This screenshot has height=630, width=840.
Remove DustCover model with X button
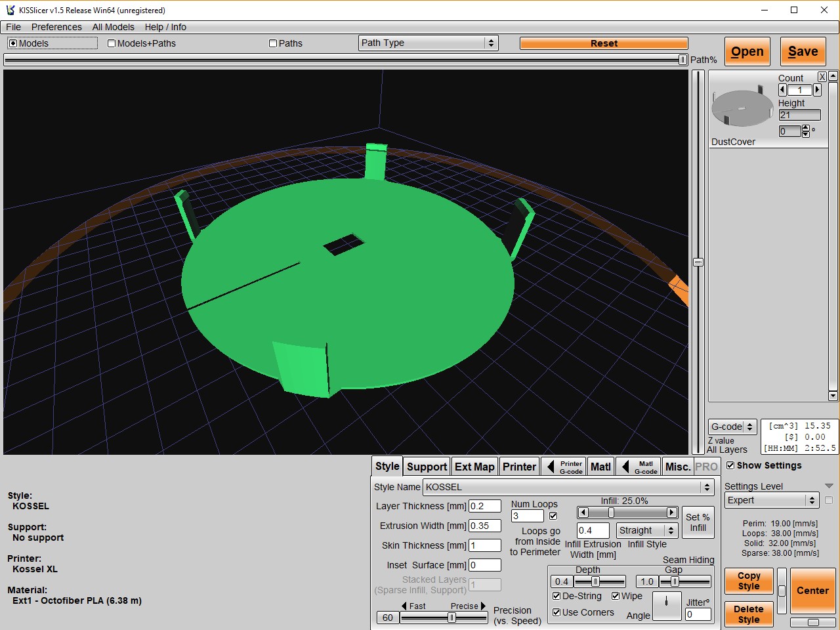[x=822, y=77]
